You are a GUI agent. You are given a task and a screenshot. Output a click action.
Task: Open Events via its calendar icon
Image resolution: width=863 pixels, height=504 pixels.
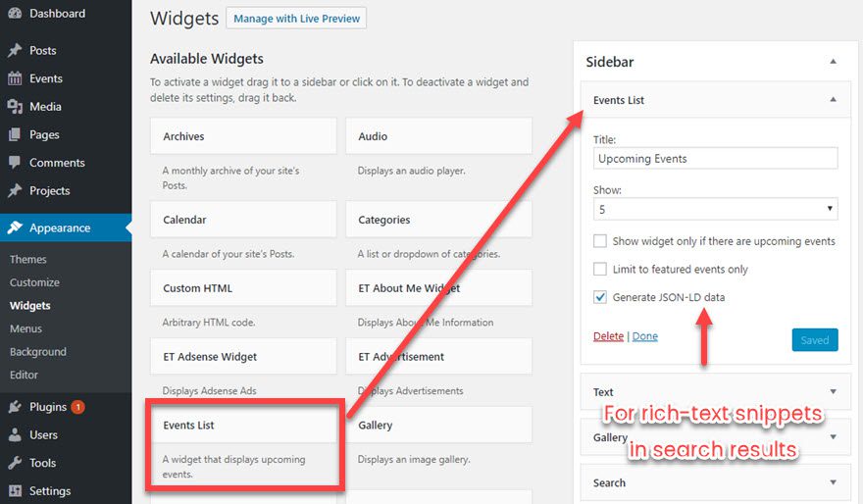(x=15, y=78)
